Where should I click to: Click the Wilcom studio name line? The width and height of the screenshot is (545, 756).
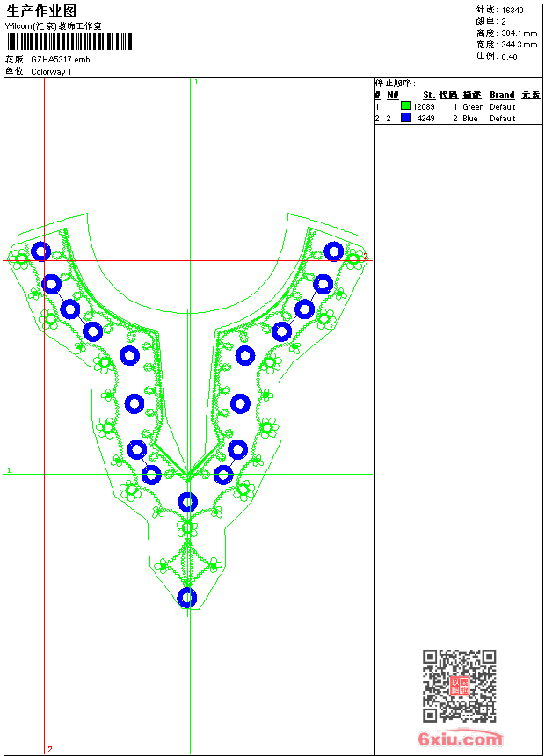tap(54, 26)
